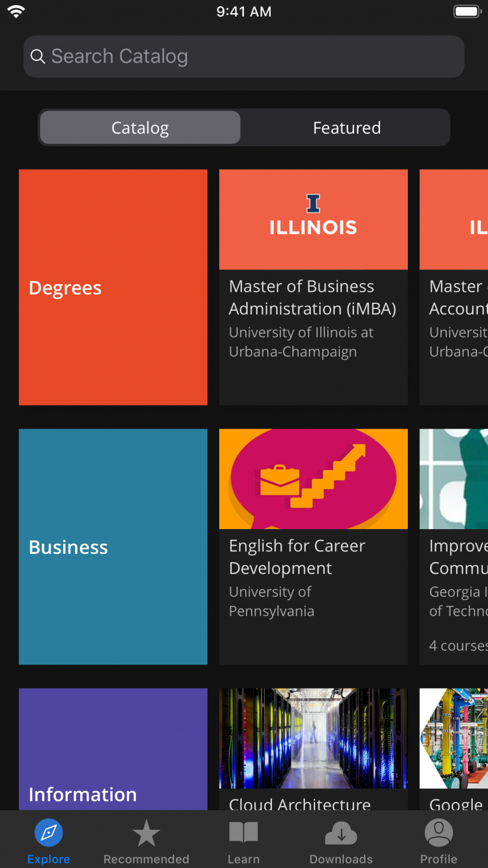
Task: Tap the Wi-Fi status icon
Action: pyautogui.click(x=15, y=10)
